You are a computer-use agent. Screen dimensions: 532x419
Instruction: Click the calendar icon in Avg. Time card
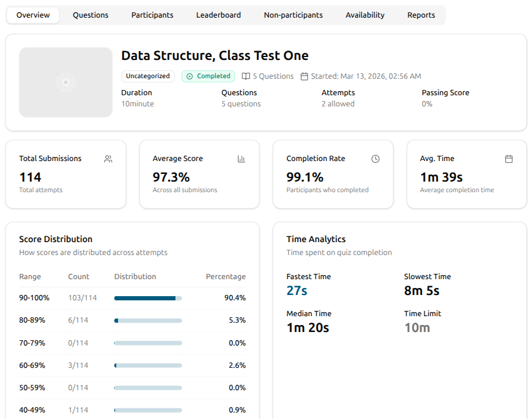508,159
